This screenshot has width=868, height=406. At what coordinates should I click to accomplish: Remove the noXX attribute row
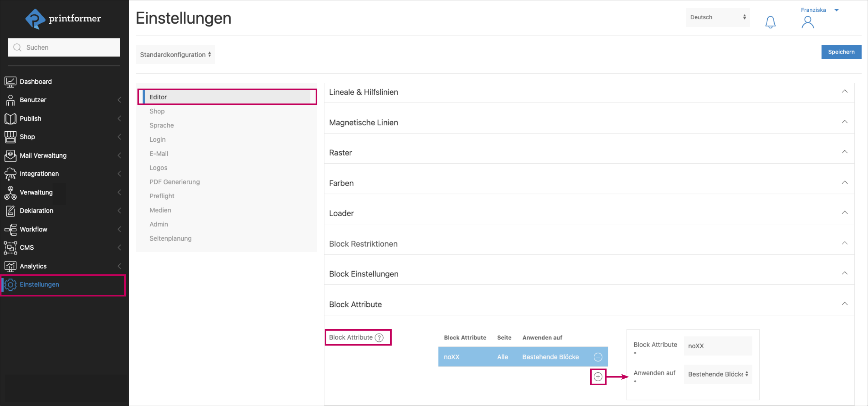tap(598, 357)
